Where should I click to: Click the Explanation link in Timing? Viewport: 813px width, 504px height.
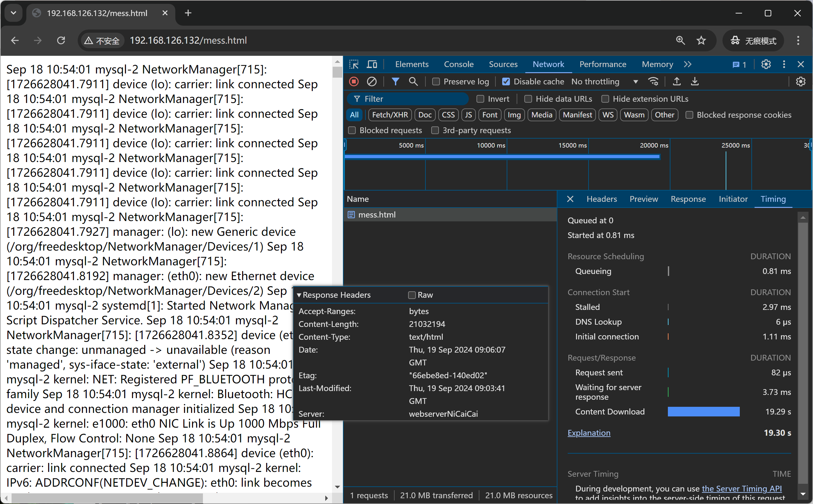click(x=589, y=432)
